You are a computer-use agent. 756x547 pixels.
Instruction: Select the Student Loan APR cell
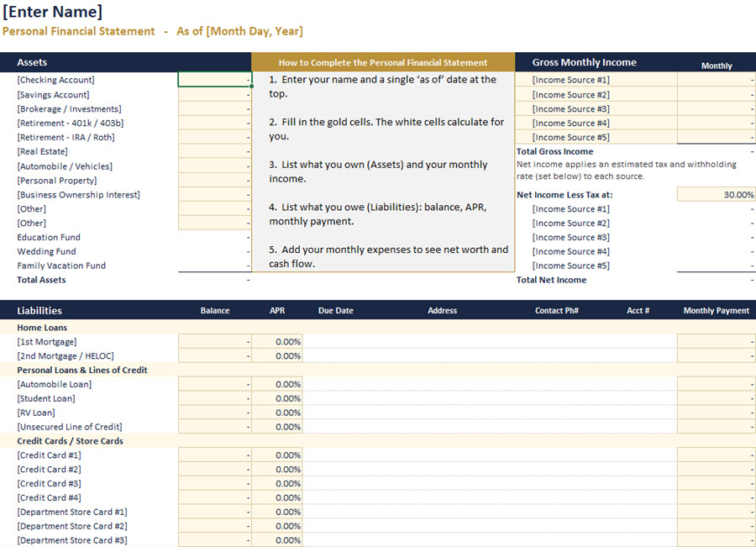277,398
